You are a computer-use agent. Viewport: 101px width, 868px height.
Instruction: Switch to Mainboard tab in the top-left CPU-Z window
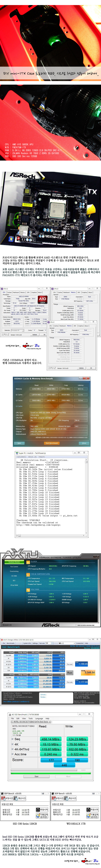[16, 293]
